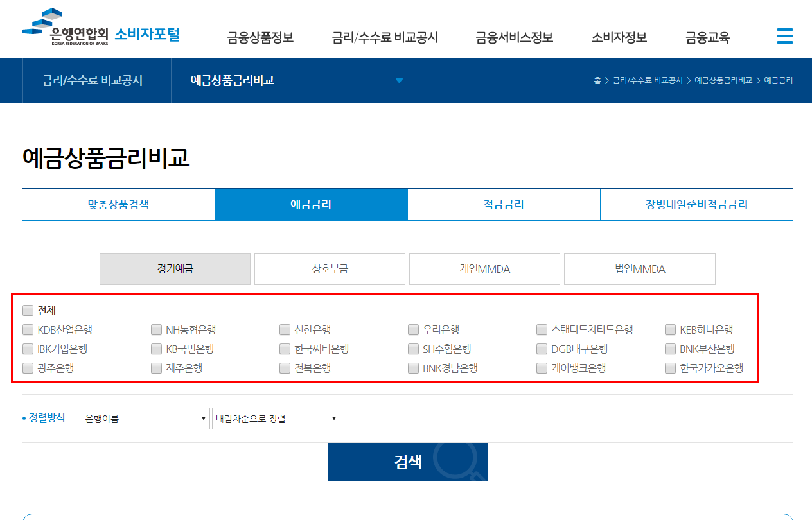
Task: Check the 한국씨티은행 checkbox
Action: [x=285, y=349]
